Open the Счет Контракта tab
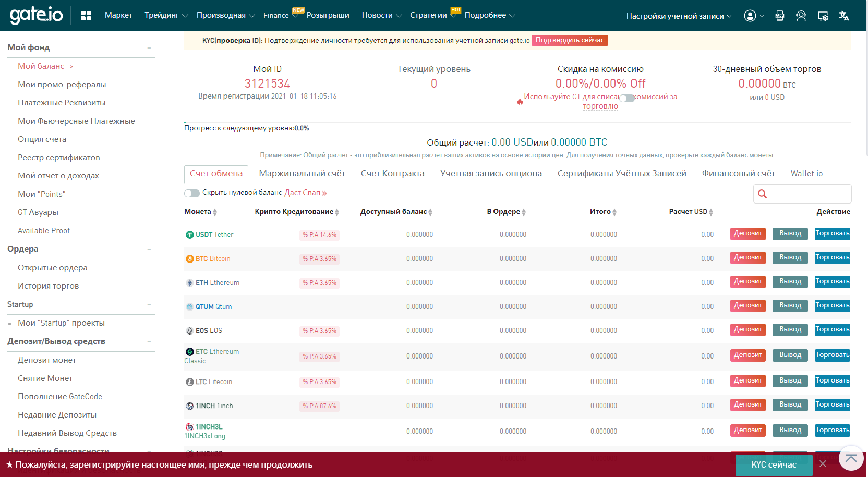868x477 pixels. click(393, 174)
